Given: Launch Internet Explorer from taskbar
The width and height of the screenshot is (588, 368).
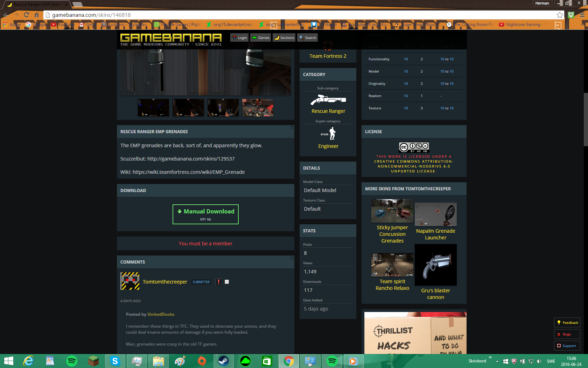Looking at the screenshot, I should 28,361.
